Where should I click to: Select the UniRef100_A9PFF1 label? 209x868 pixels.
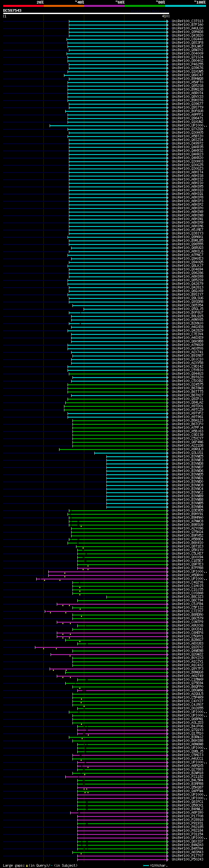(x=187, y=114)
